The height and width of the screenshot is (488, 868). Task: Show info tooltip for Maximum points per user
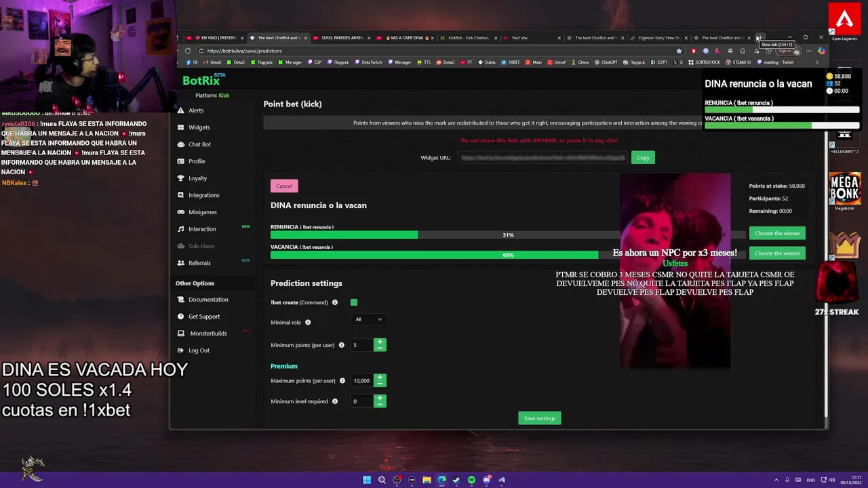click(x=342, y=381)
